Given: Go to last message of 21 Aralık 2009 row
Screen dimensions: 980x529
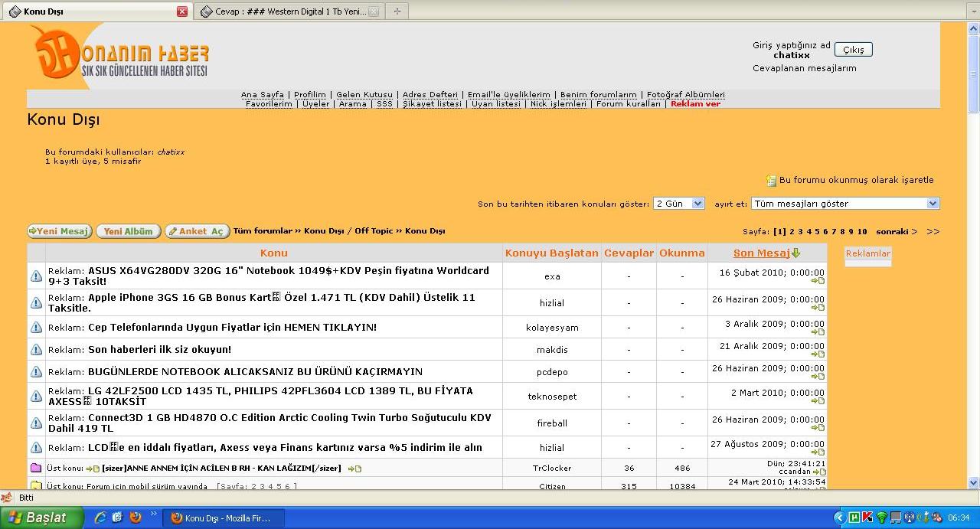Looking at the screenshot, I should [x=818, y=354].
